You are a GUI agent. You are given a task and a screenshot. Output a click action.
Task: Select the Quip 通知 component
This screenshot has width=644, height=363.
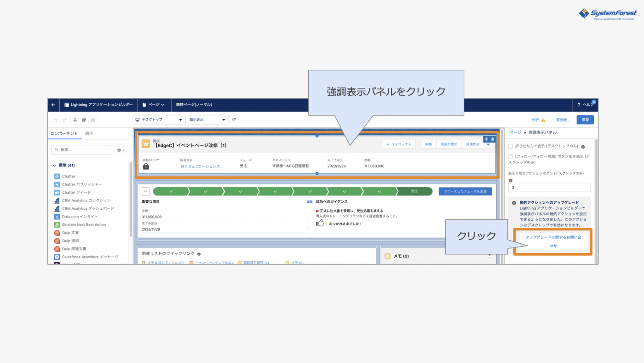tap(67, 241)
